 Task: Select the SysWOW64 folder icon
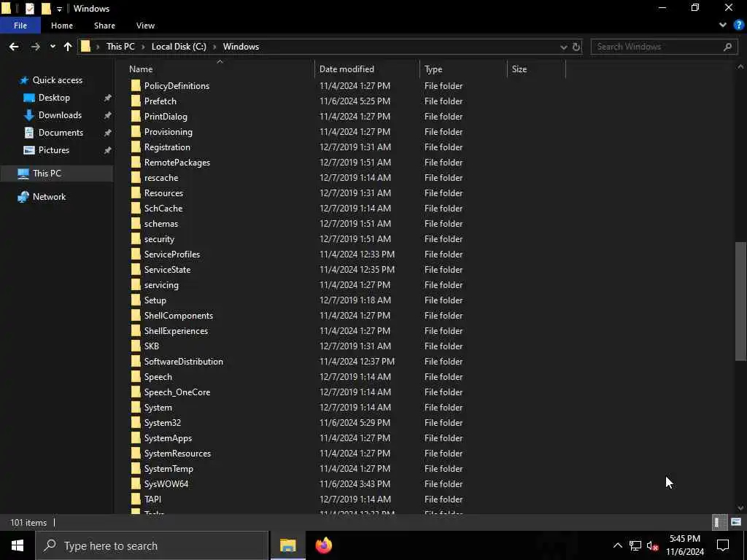point(136,484)
